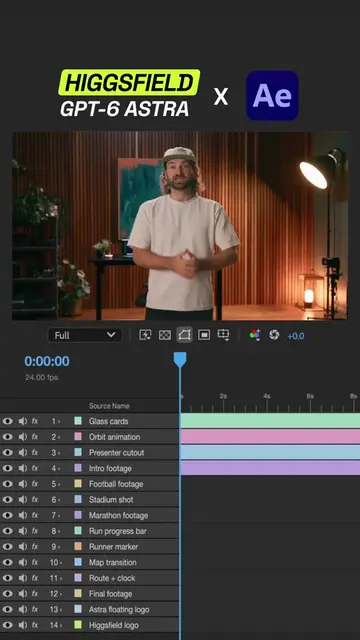Click the After Effects Ae logo

coord(272,96)
